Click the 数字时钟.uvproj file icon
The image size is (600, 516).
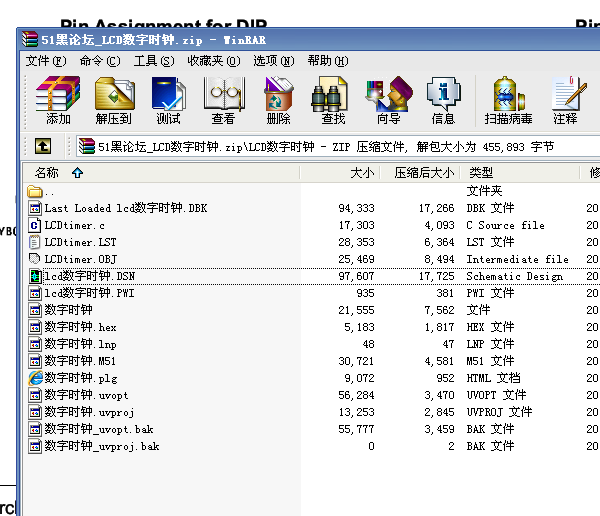tap(34, 412)
